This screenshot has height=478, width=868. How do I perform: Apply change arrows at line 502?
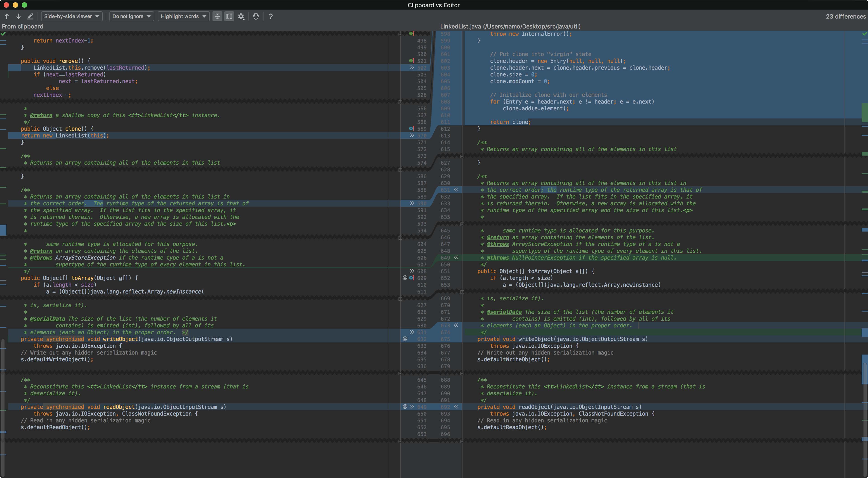pos(412,68)
